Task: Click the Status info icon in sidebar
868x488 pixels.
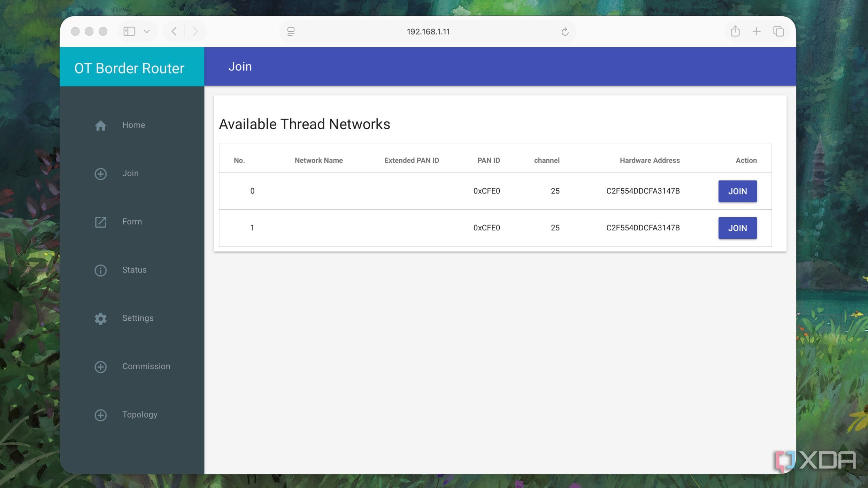Action: click(x=100, y=270)
